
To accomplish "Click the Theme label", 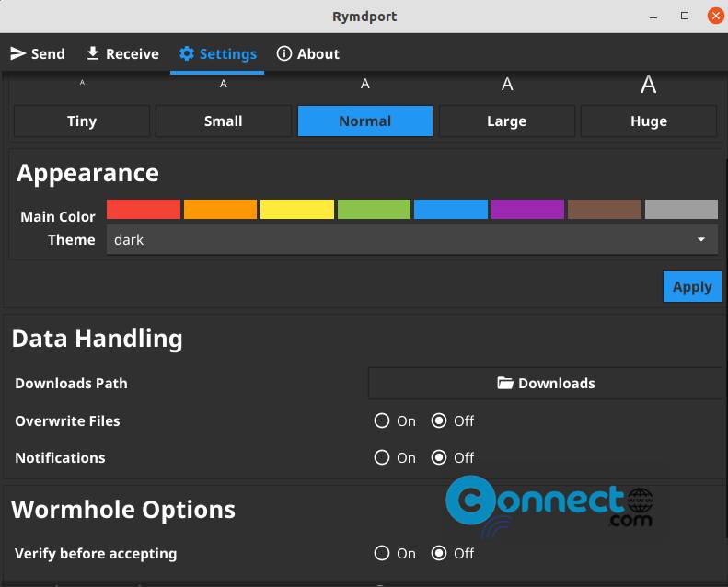I will point(72,240).
